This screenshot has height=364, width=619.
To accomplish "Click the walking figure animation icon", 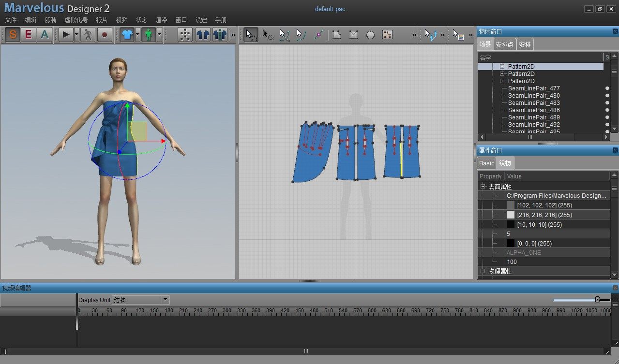I will 88,35.
